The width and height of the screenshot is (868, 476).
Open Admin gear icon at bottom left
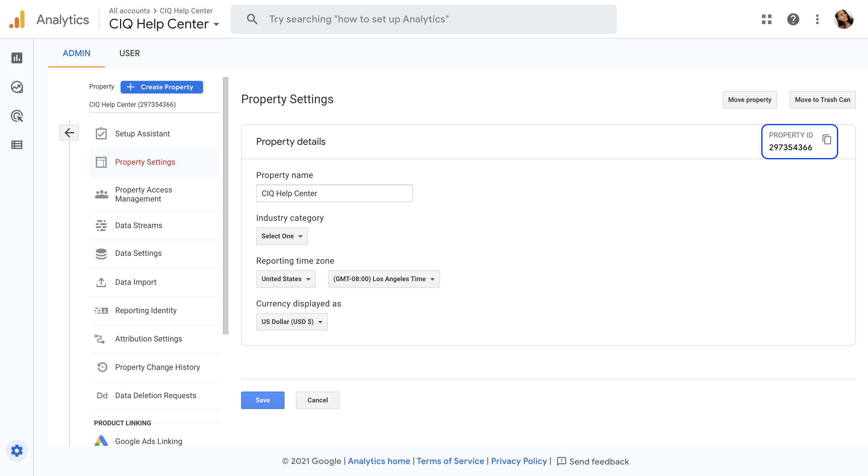pyautogui.click(x=17, y=451)
